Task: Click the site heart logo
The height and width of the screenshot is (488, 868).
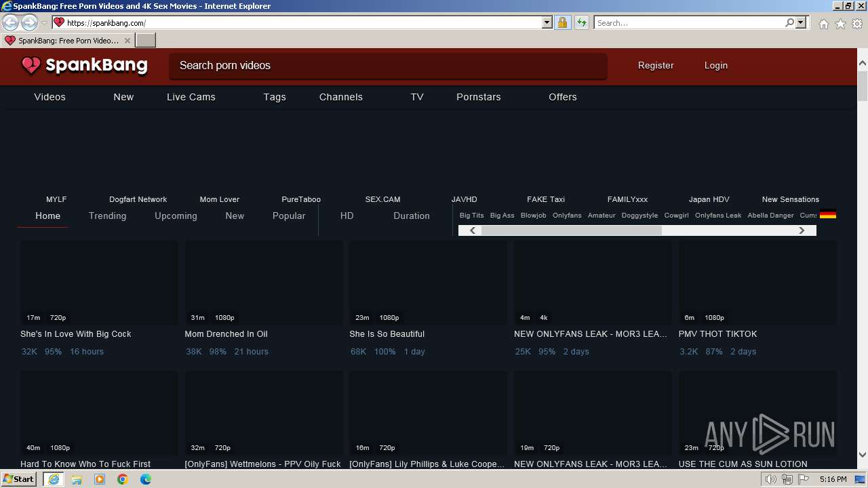Action: tap(31, 66)
